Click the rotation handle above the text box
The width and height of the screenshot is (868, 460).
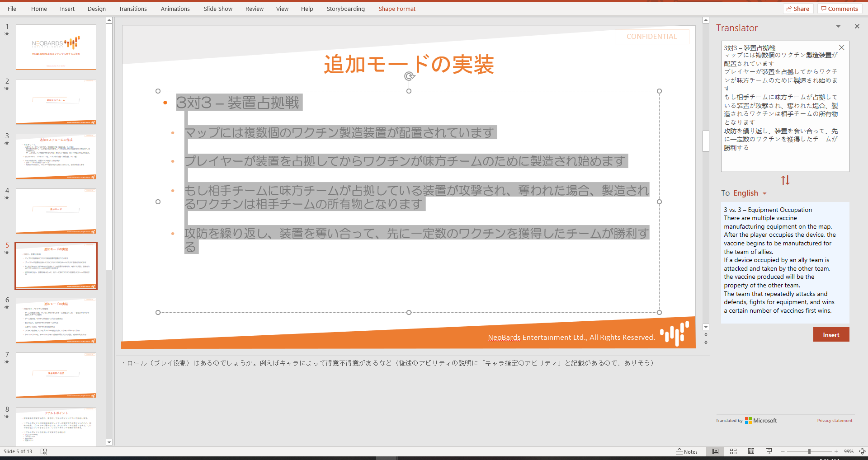tap(409, 76)
